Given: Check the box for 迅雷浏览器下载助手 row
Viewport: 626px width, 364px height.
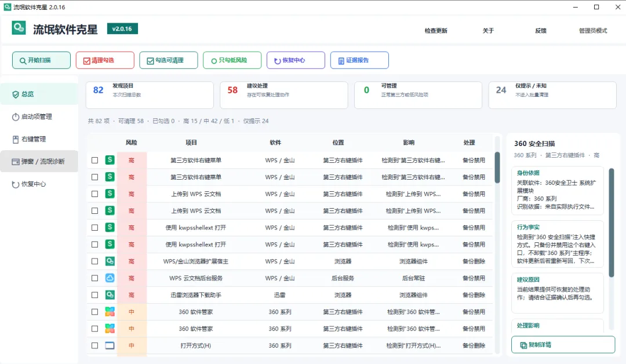Looking at the screenshot, I should [94, 295].
